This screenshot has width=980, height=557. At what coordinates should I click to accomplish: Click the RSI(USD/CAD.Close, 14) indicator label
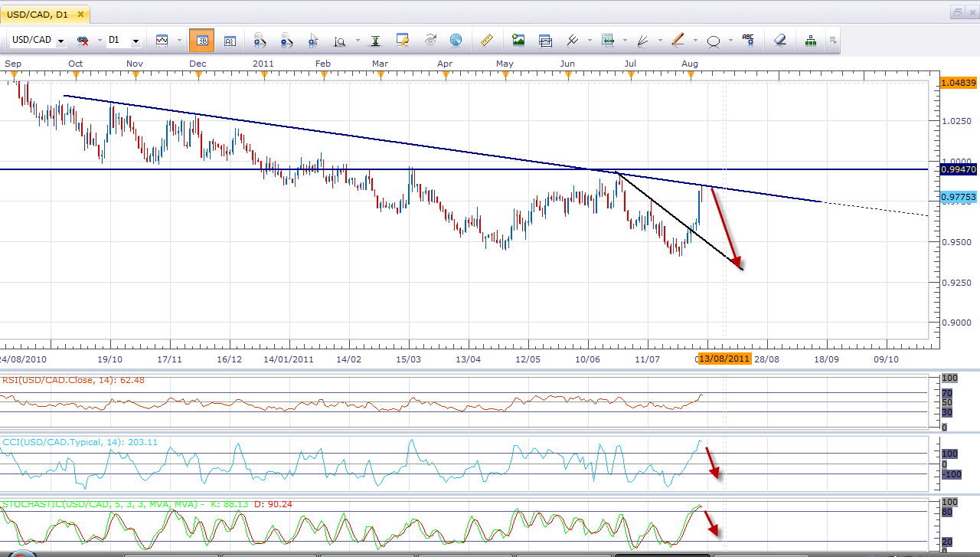click(73, 380)
